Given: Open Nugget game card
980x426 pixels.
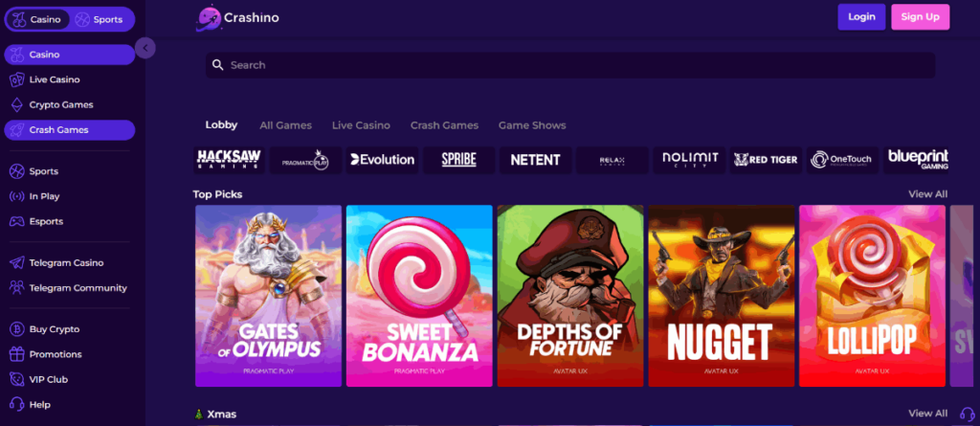Looking at the screenshot, I should click(x=722, y=296).
